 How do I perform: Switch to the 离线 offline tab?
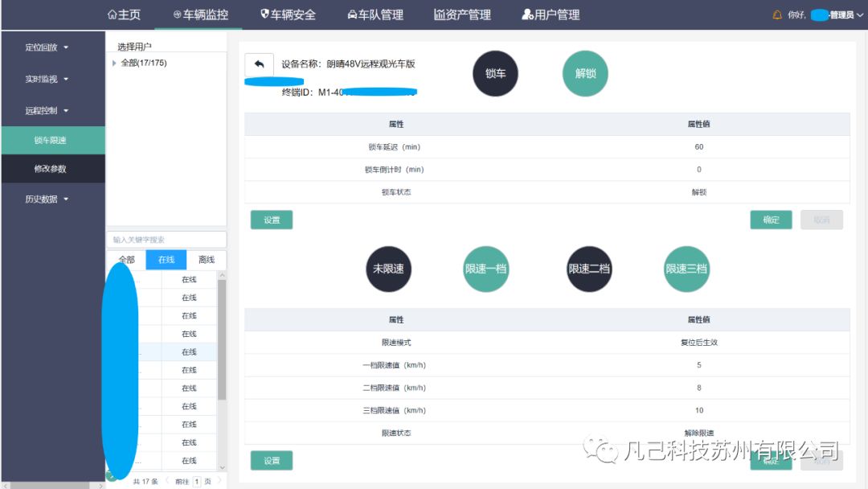(x=207, y=260)
